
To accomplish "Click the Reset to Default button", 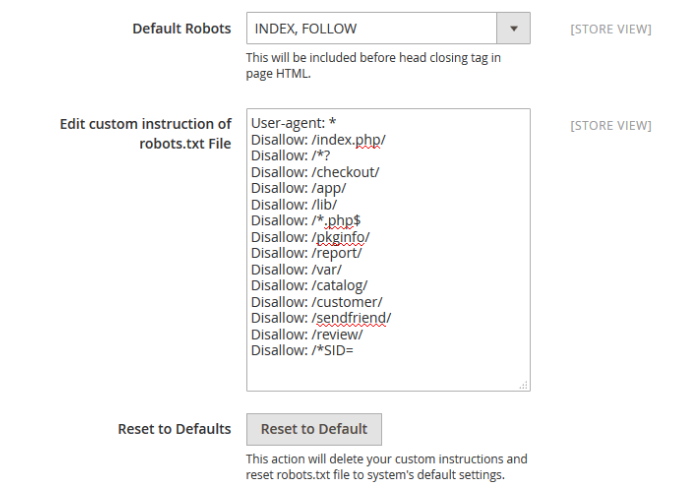I will click(x=314, y=429).
